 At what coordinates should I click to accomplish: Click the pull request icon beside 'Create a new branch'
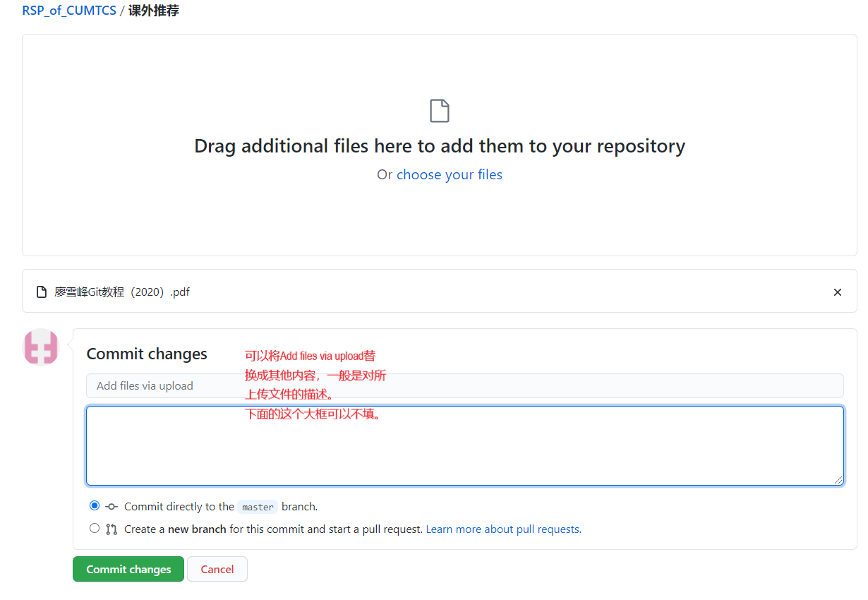111,529
